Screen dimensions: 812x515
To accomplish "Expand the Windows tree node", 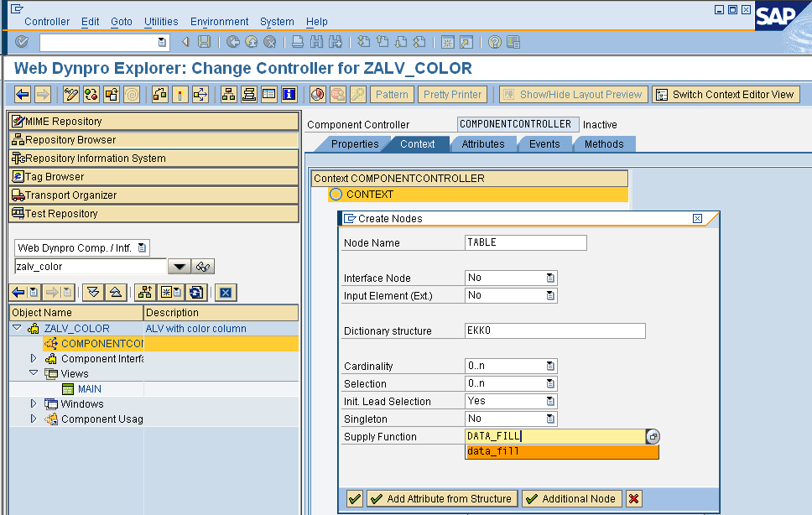I will coord(34,404).
